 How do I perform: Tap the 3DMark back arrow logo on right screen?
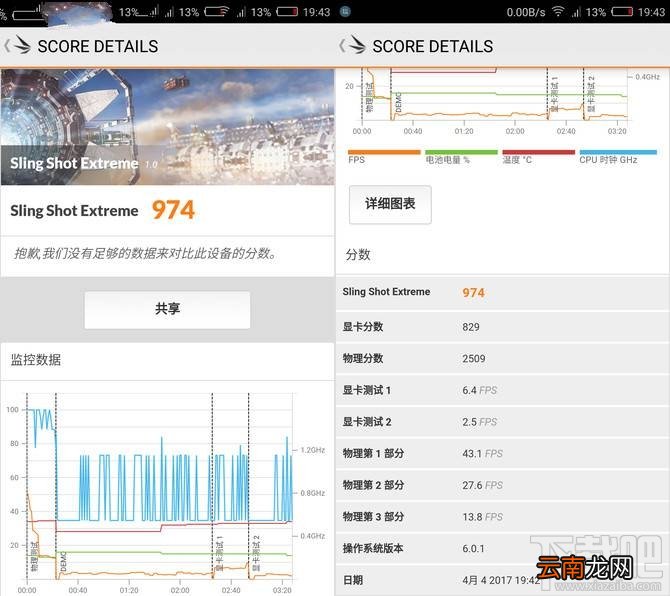[x=353, y=45]
